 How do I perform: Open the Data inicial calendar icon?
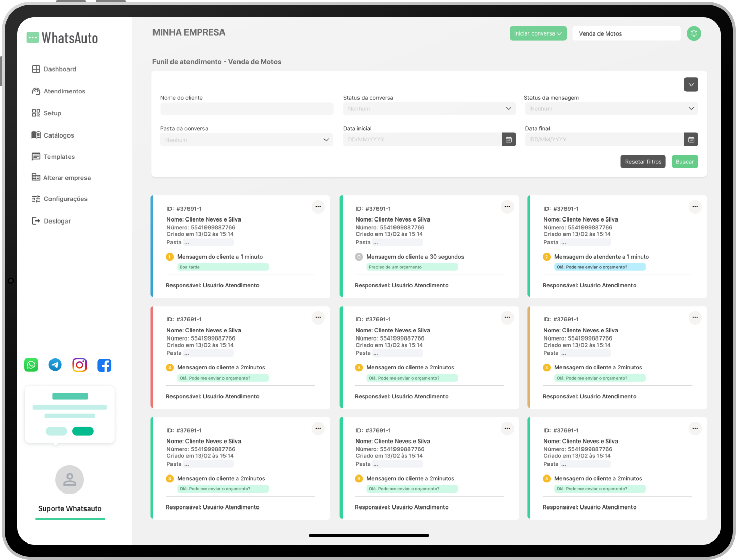508,140
